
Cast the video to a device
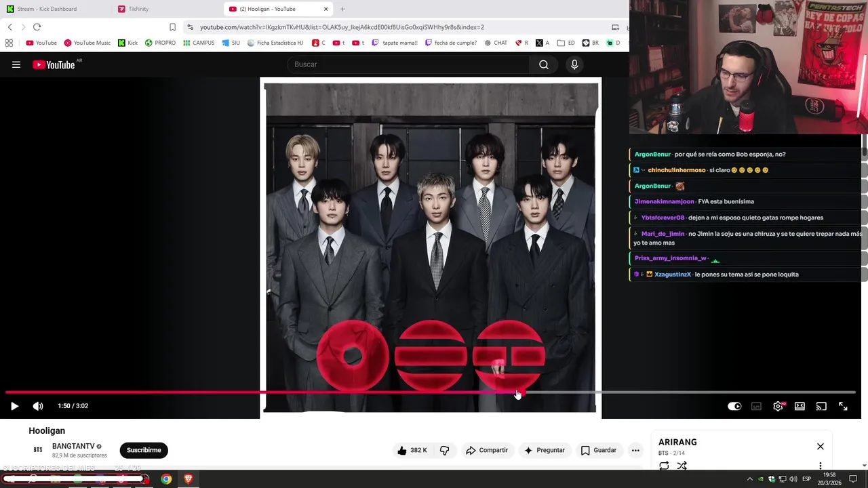point(821,406)
